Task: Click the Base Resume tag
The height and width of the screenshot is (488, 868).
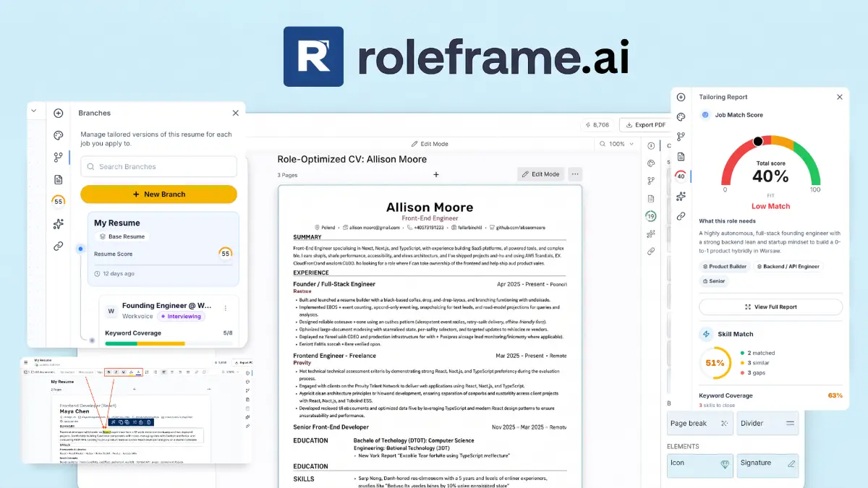Action: (122, 236)
